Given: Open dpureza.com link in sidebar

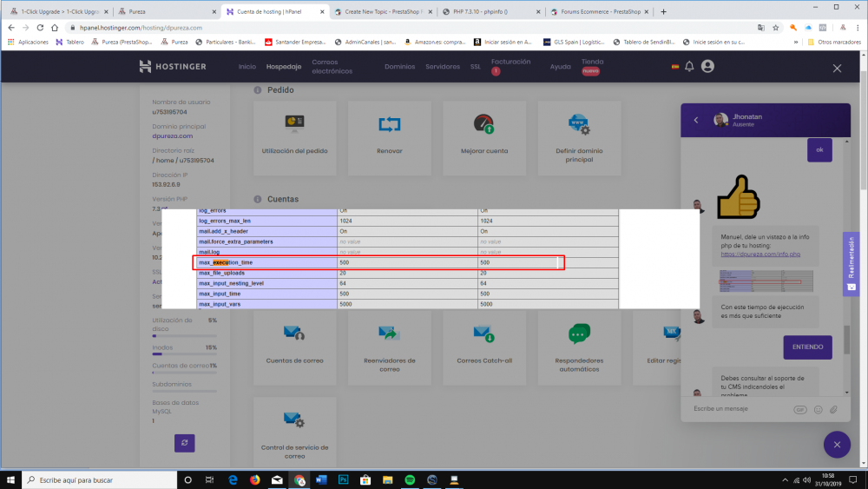Looking at the screenshot, I should tap(173, 135).
